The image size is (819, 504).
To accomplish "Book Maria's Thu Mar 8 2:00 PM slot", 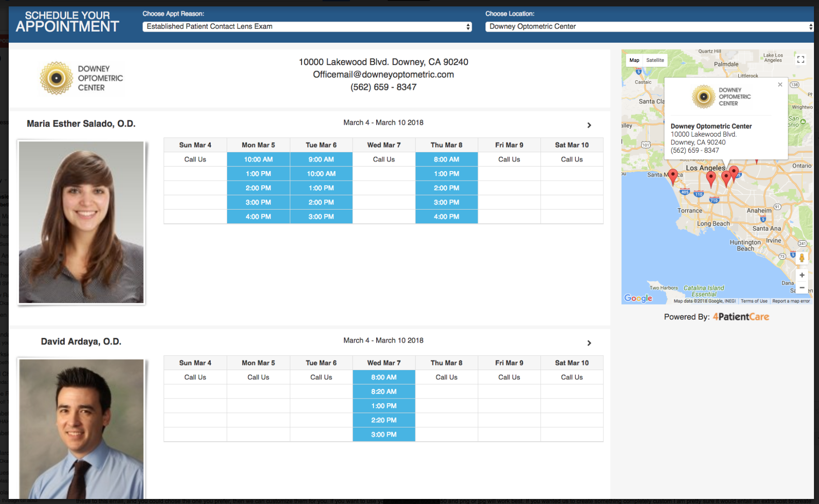I will (446, 188).
